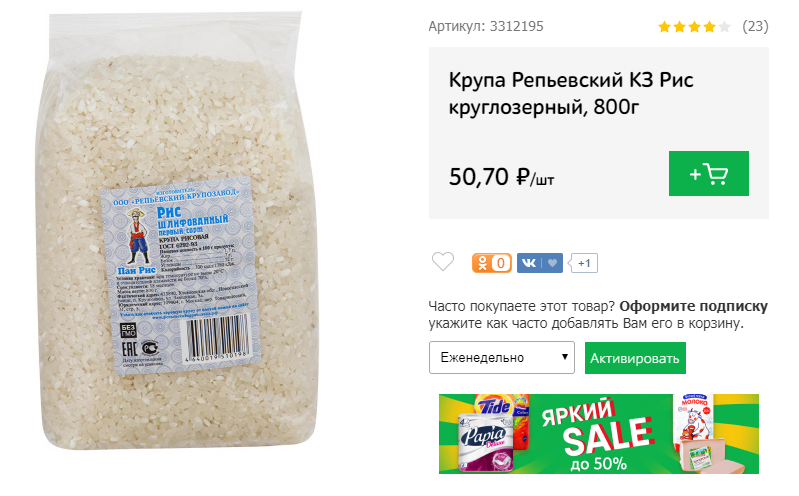The height and width of the screenshot is (496, 799).
Task: Add product to favorites with heart icon
Action: [x=443, y=262]
